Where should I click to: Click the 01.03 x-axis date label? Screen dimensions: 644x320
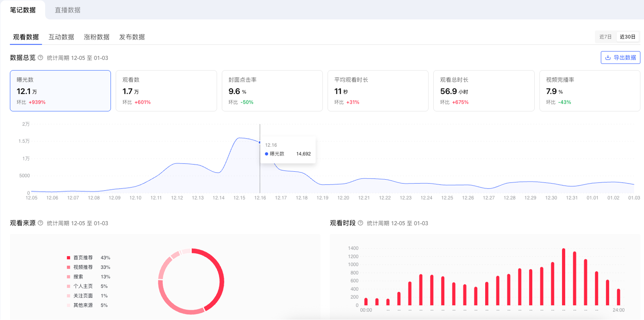(634, 198)
